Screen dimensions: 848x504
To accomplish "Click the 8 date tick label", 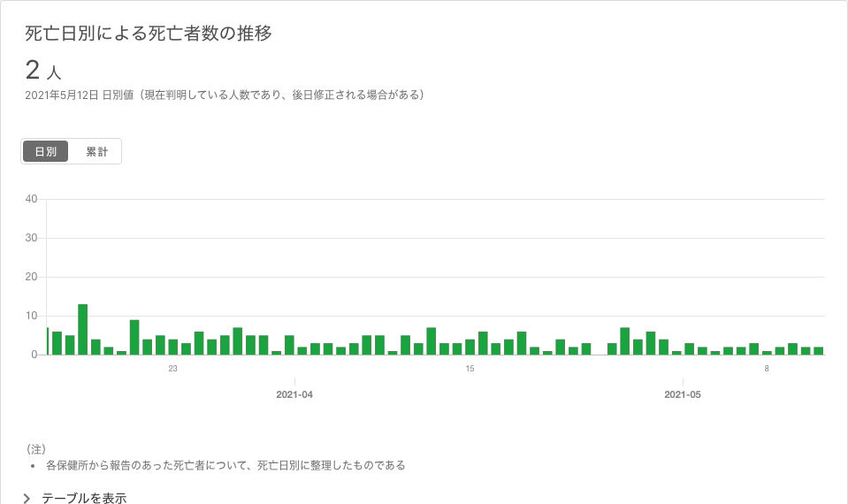I will pos(767,368).
